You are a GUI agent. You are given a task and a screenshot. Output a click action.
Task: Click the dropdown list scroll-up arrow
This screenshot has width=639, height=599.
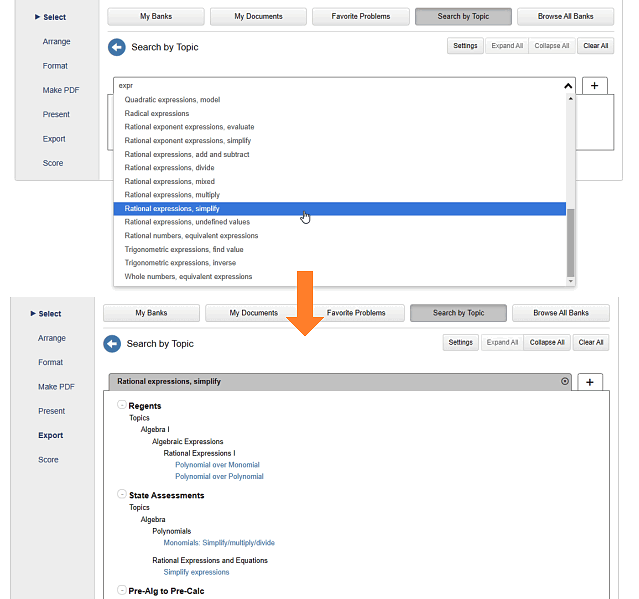(571, 99)
